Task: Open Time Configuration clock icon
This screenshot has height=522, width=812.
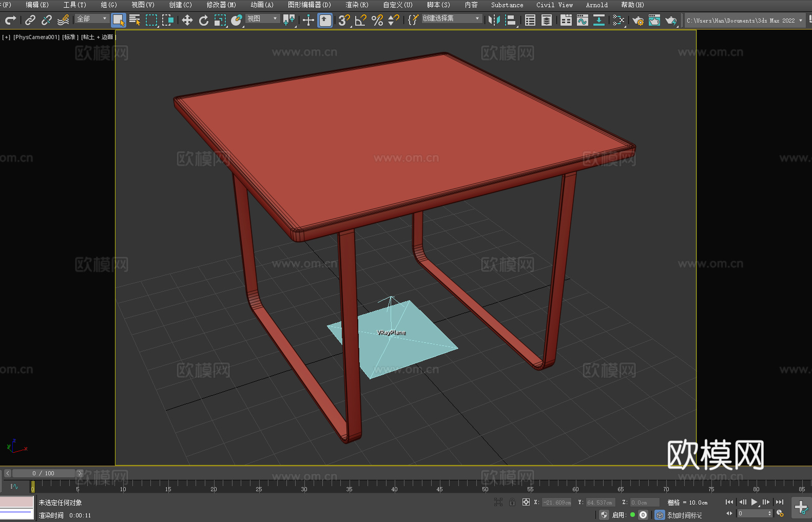Action: 780,513
